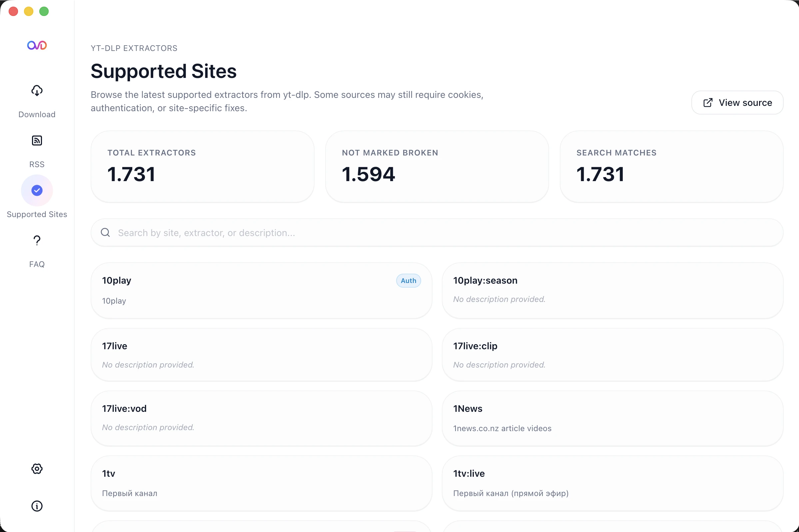Click the 'Первый канал (прямой эфир)' description

(x=511, y=493)
